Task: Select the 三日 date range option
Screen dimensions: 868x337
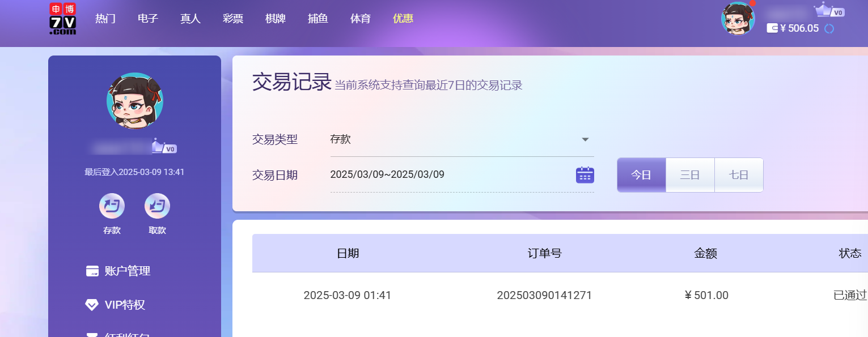Action: click(x=689, y=175)
